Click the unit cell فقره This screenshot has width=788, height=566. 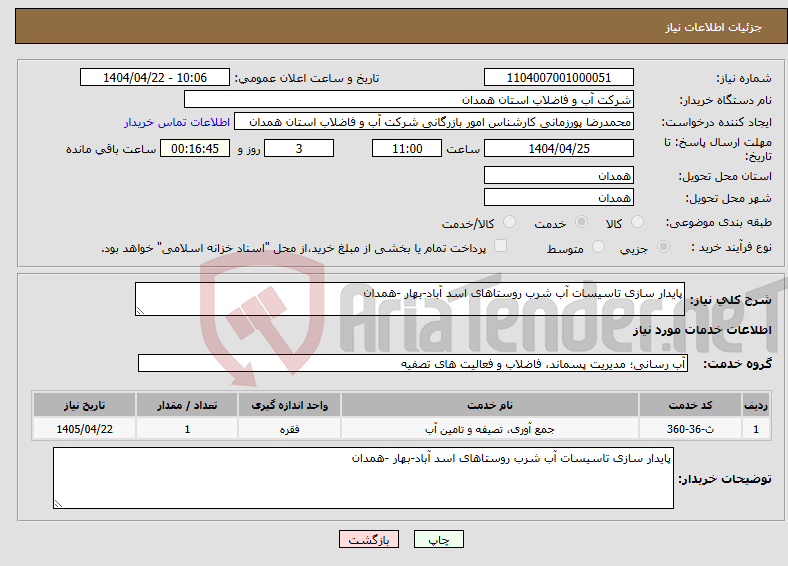click(x=289, y=429)
